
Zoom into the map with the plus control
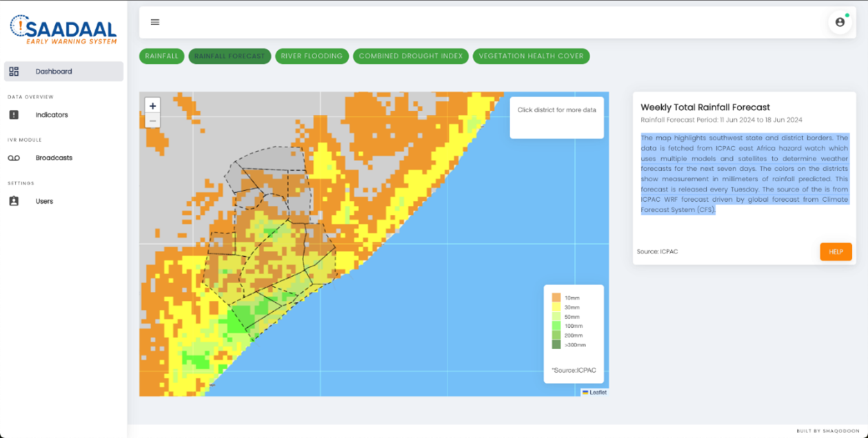(x=152, y=105)
